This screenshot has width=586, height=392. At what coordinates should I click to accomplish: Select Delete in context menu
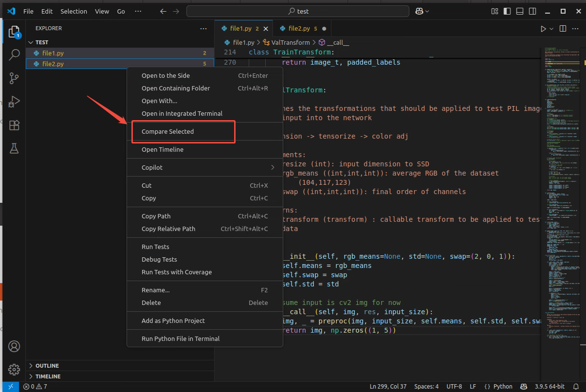click(205, 303)
